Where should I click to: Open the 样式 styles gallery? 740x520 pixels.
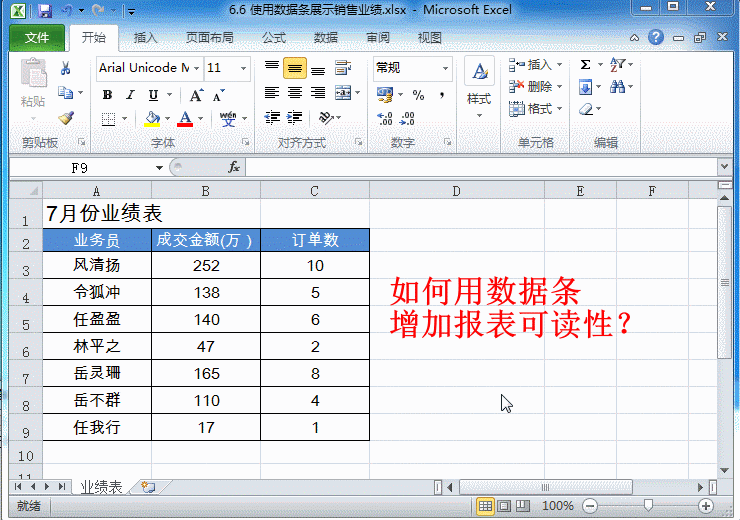(479, 88)
